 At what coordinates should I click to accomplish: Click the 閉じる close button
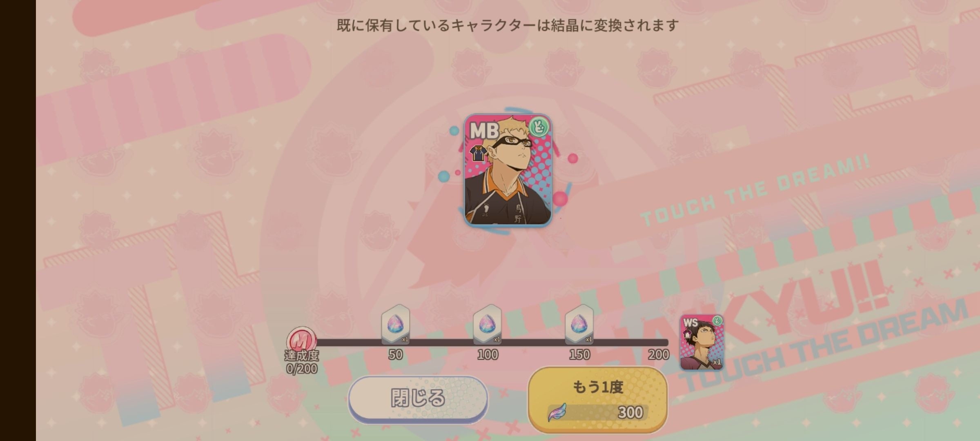(418, 399)
